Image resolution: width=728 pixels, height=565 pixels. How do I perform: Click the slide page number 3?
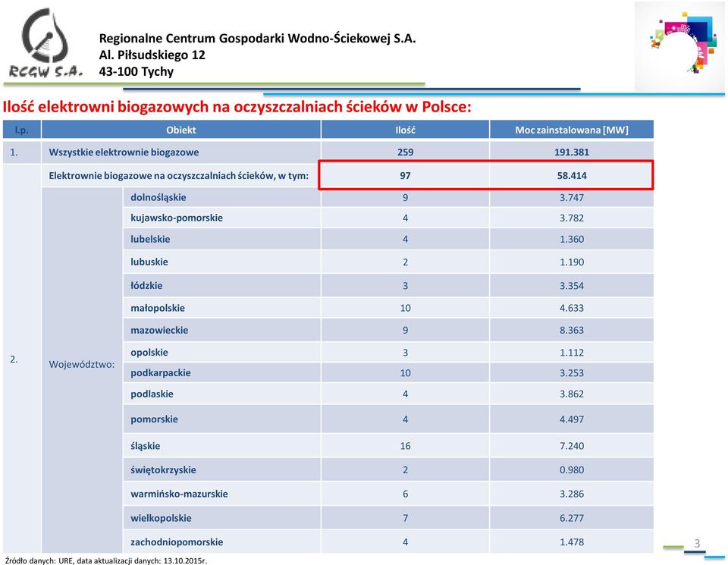[697, 543]
